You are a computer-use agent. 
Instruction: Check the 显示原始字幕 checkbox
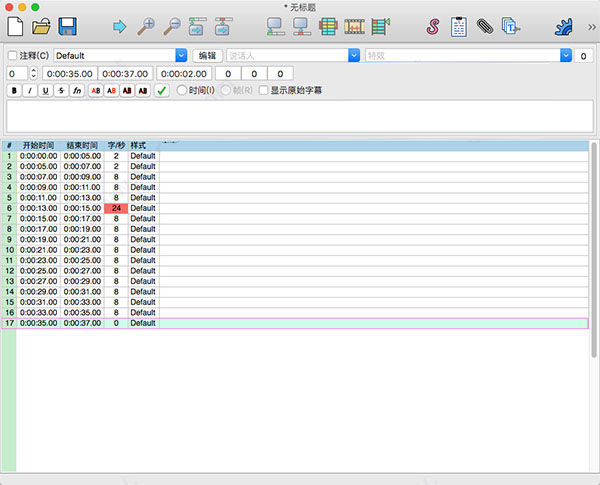(263, 90)
